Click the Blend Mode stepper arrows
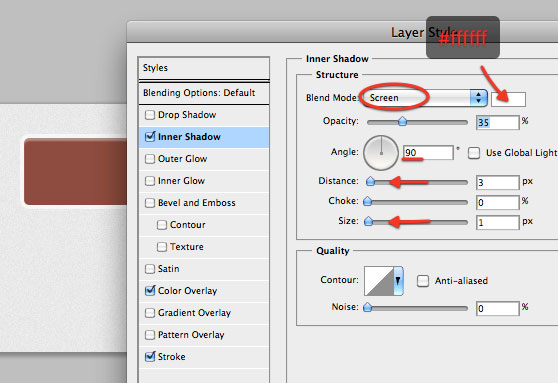 pos(479,98)
